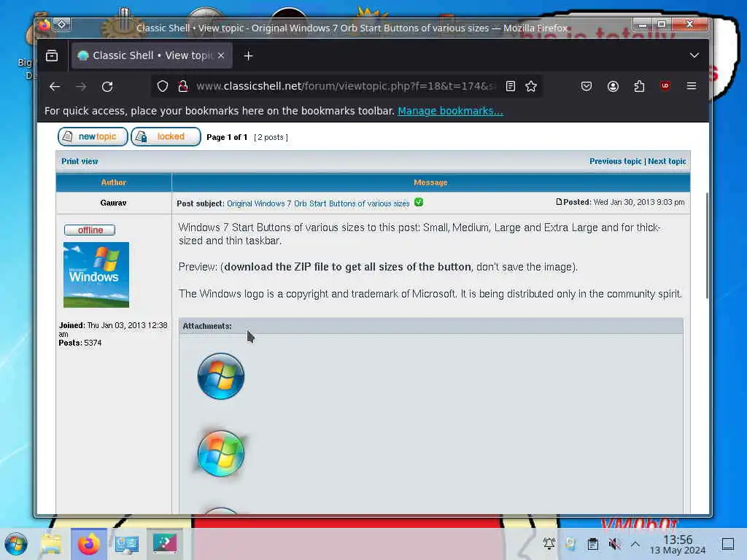Click the page vertical scrollbar
This screenshot has height=560, width=747.
pyautogui.click(x=707, y=245)
